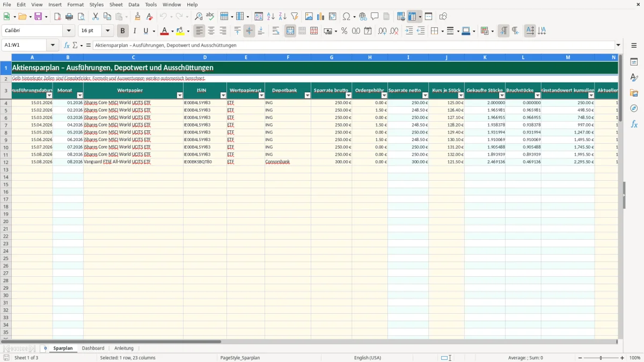The height and width of the screenshot is (362, 644).
Task: Open the ISIN column filter dropdown
Action: point(224,95)
